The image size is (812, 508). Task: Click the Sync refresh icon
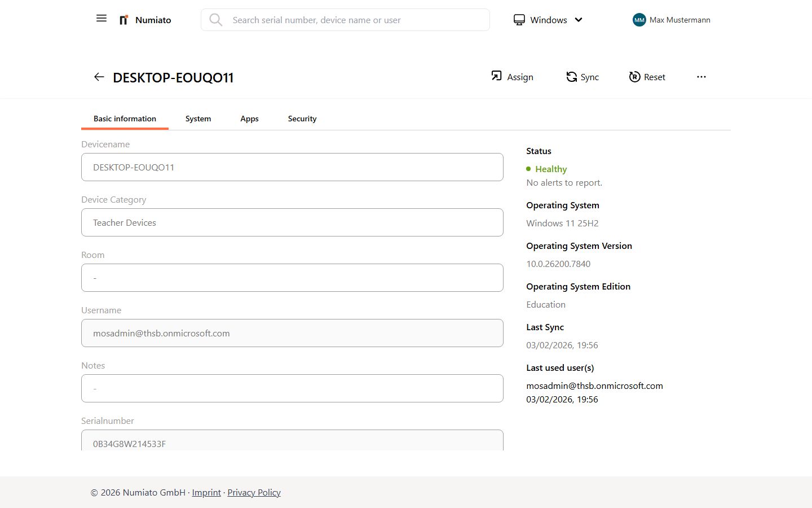click(x=571, y=77)
